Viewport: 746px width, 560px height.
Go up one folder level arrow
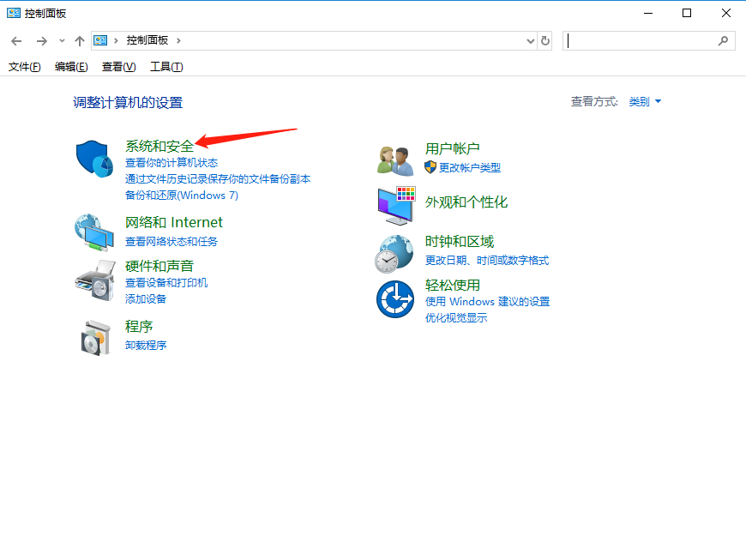pyautogui.click(x=80, y=40)
